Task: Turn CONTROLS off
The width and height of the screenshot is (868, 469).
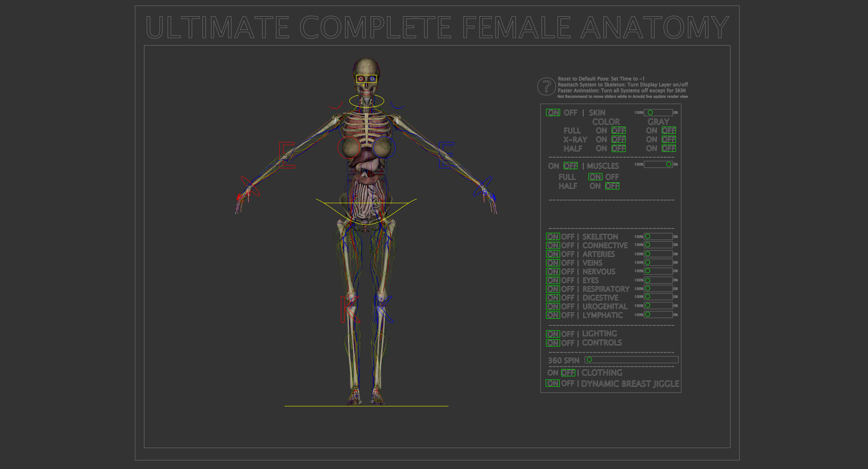Action: [x=568, y=343]
